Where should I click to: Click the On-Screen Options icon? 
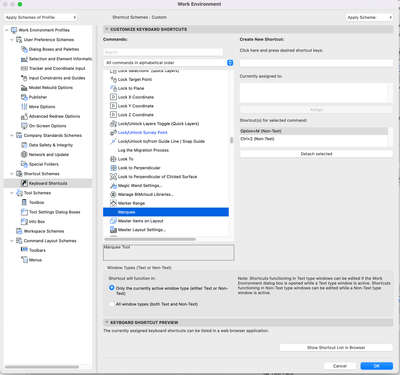[24, 126]
